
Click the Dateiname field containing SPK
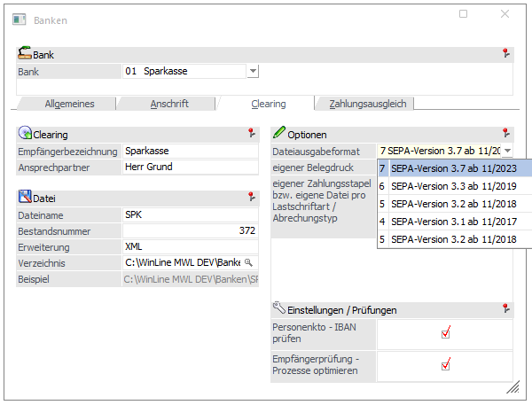(x=190, y=214)
